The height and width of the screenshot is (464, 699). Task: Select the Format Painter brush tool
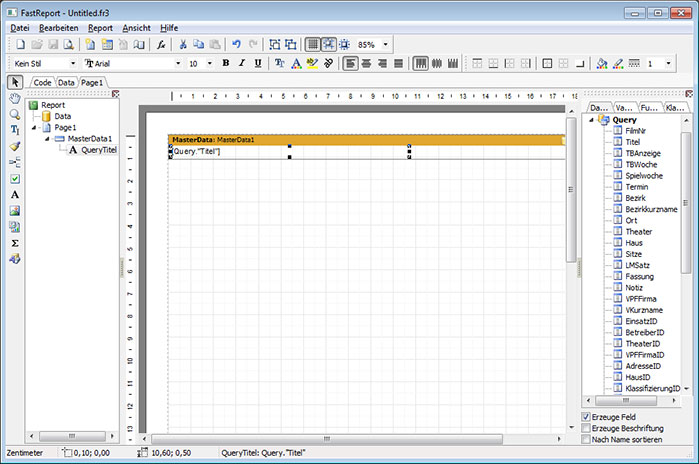(x=15, y=146)
